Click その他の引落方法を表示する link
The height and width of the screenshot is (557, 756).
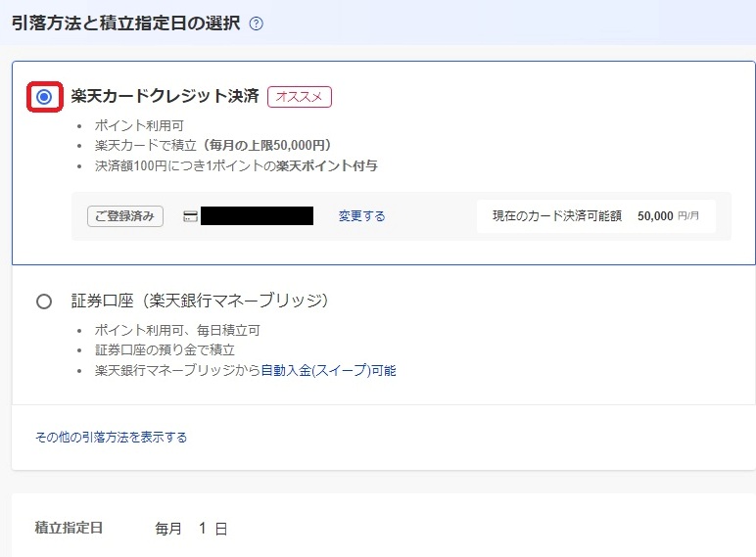click(x=111, y=437)
